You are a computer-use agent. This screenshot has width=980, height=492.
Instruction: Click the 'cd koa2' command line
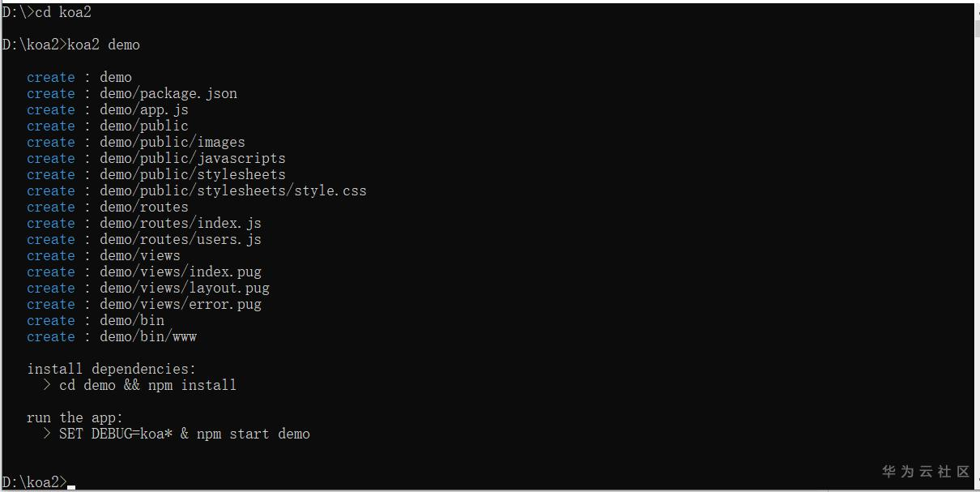click(x=62, y=12)
